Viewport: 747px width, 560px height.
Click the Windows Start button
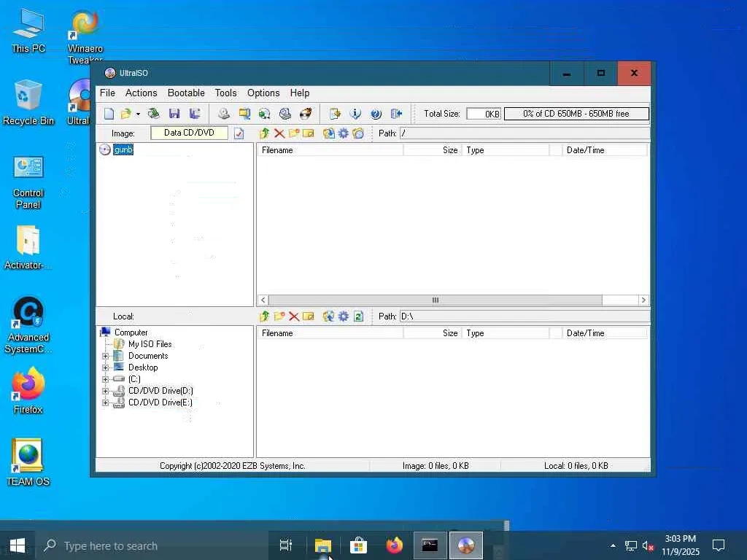(18, 545)
